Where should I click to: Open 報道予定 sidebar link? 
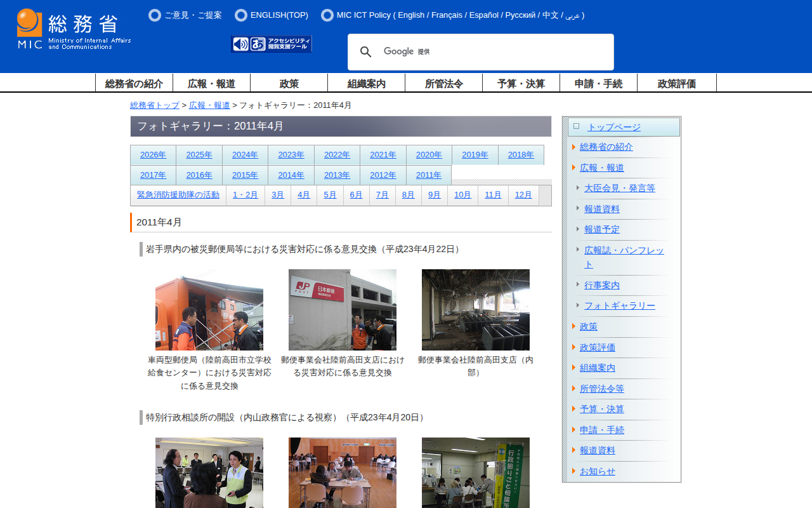[x=602, y=229]
